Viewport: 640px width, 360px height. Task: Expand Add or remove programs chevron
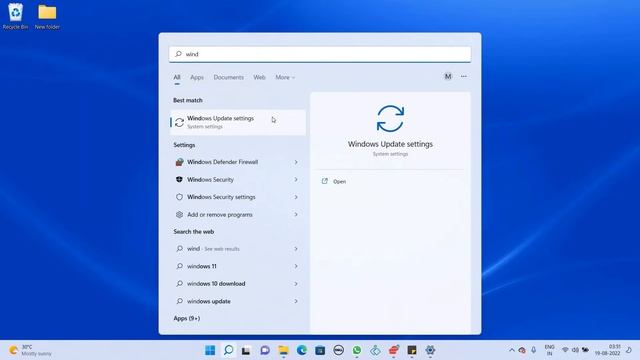(x=296, y=215)
